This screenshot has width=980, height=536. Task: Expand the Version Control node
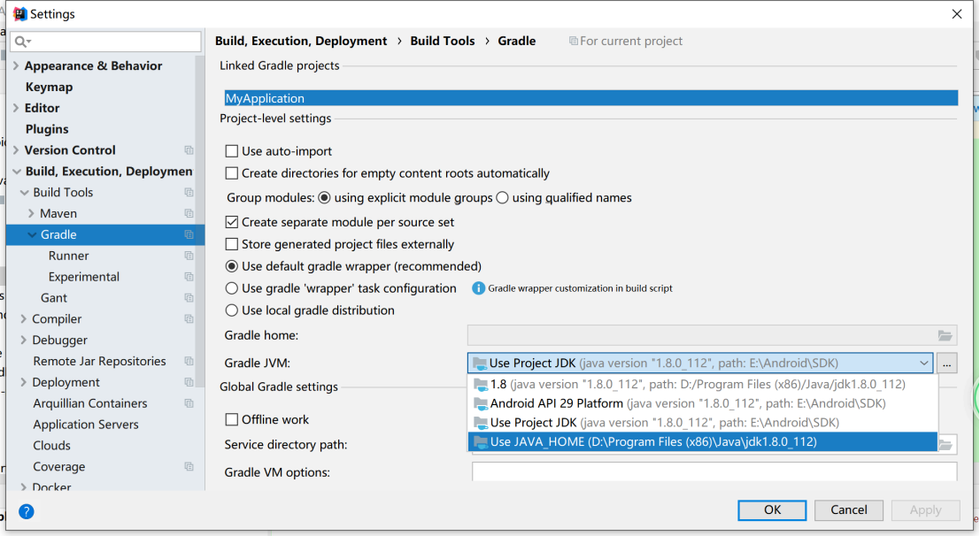point(16,150)
